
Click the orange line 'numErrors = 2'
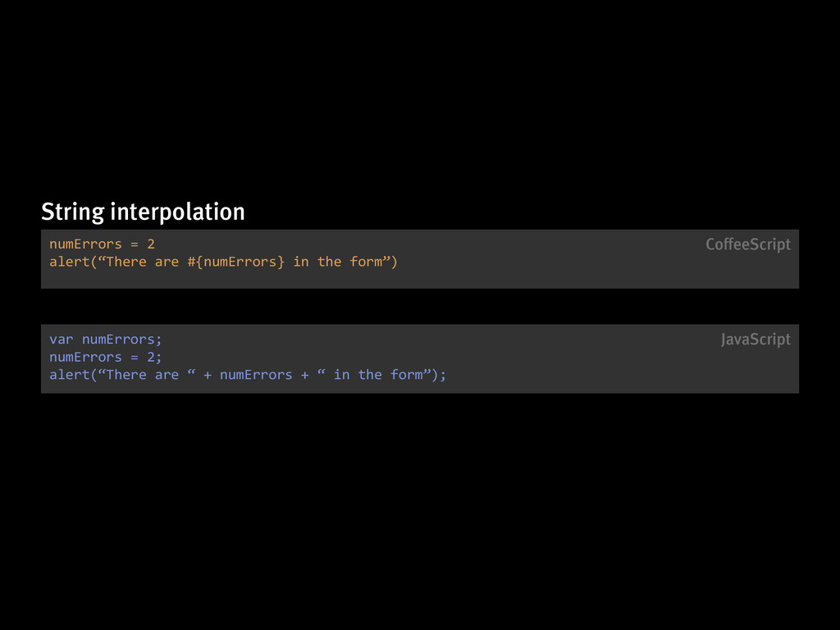[x=102, y=244]
